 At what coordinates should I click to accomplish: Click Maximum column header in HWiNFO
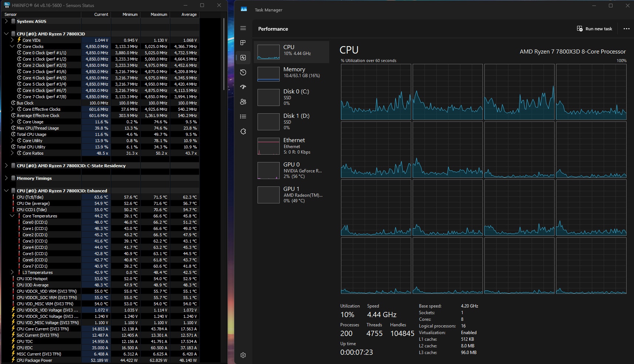coord(155,14)
